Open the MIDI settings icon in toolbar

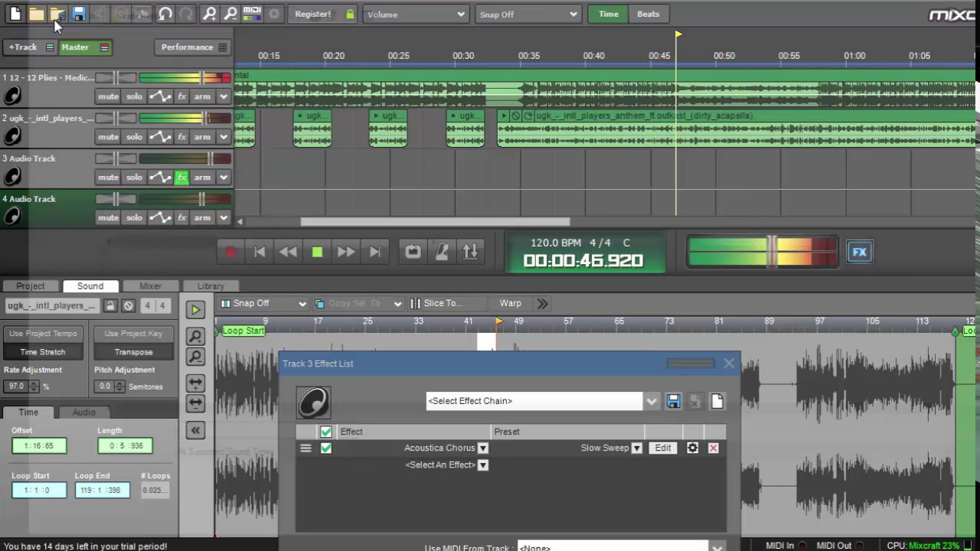[252, 14]
